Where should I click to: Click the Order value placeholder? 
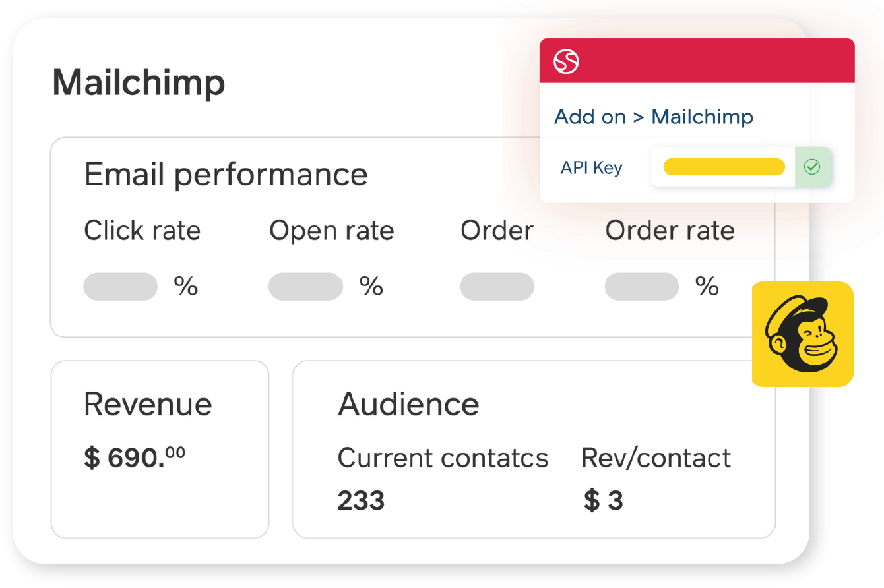pos(497,287)
